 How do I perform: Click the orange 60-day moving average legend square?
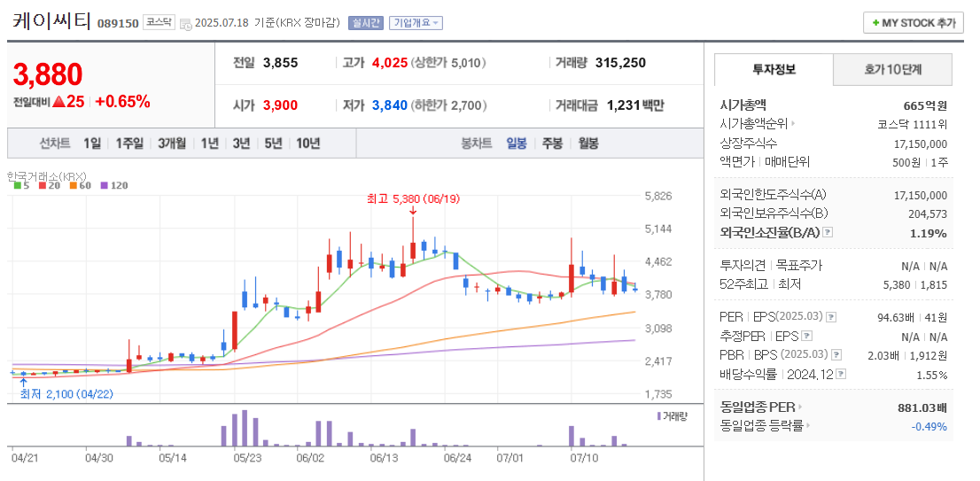pyautogui.click(x=74, y=185)
